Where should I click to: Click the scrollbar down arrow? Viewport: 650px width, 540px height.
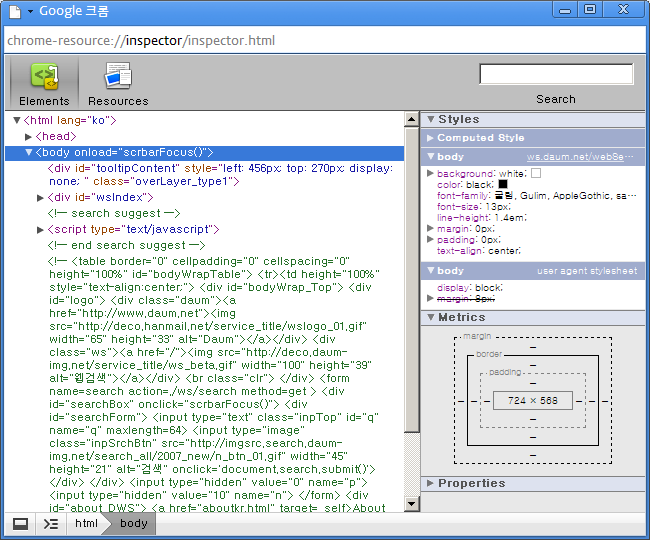click(x=411, y=504)
